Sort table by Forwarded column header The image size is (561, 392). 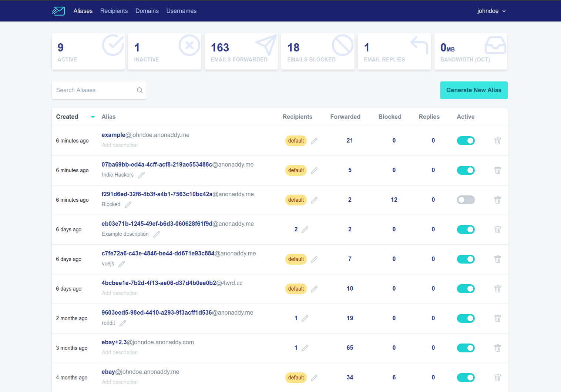click(345, 117)
